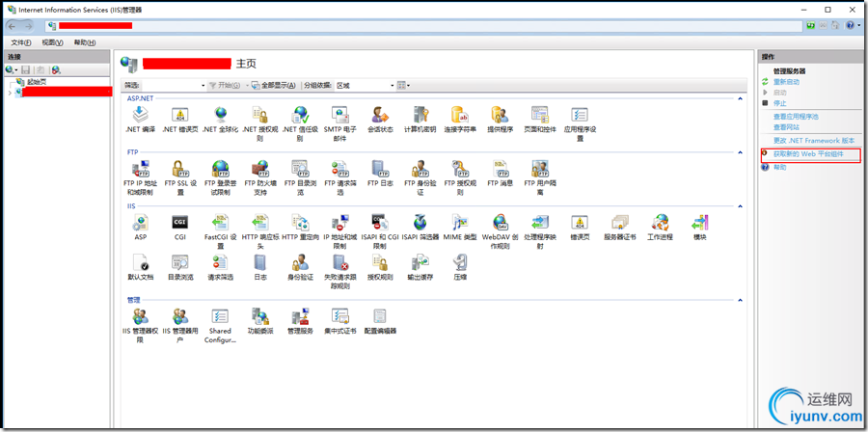Click 查看网站 link
This screenshot has width=868, height=432.
pyautogui.click(x=786, y=127)
